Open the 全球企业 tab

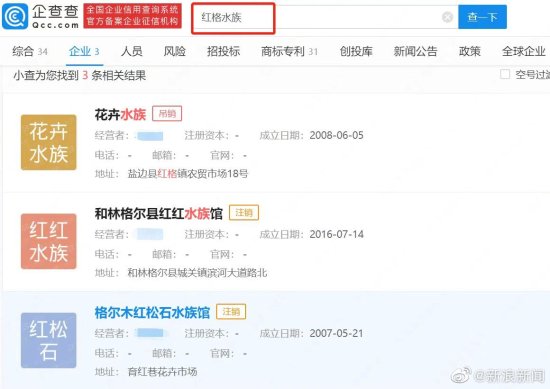coord(524,52)
